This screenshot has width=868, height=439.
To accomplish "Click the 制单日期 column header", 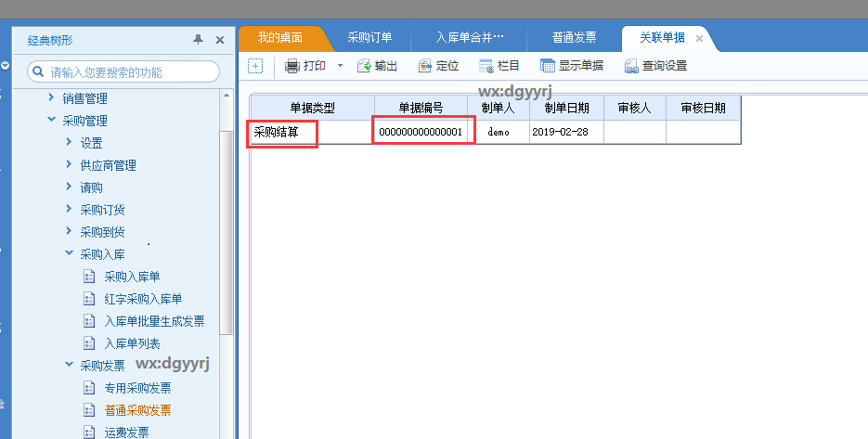I will [x=566, y=108].
